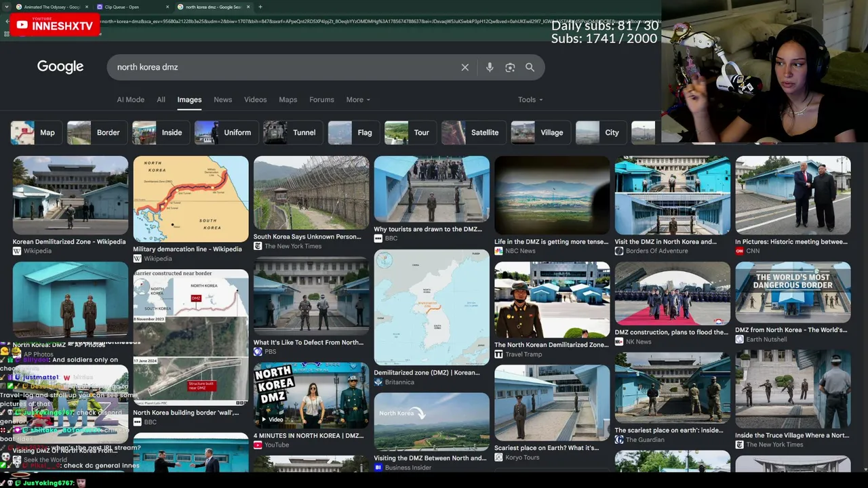Switch to the Videos tab

pos(255,100)
